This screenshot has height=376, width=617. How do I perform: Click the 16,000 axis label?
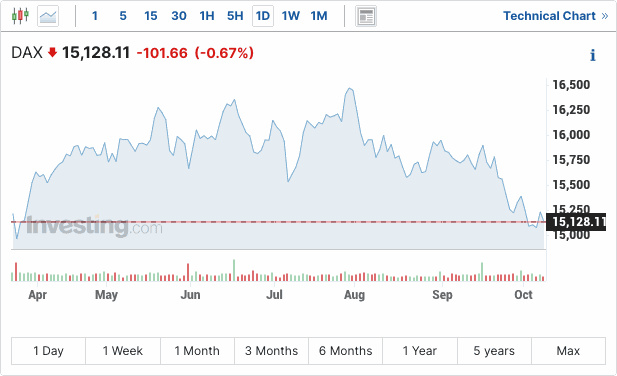coord(571,135)
